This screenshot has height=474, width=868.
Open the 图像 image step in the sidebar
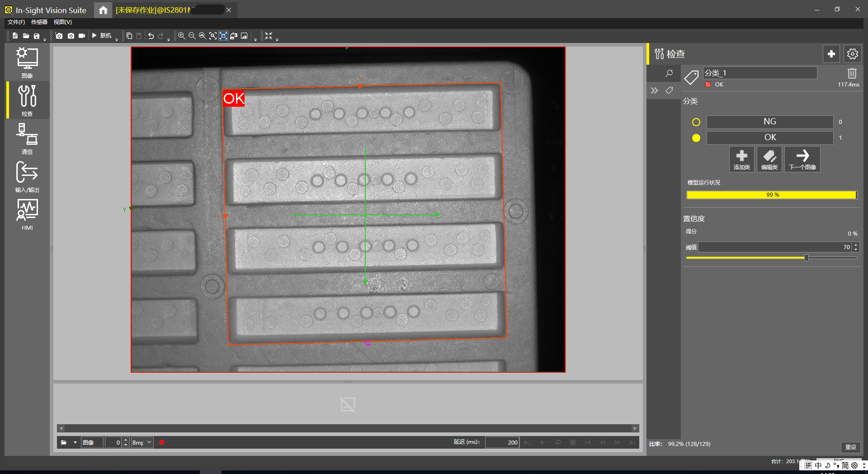coord(27,62)
